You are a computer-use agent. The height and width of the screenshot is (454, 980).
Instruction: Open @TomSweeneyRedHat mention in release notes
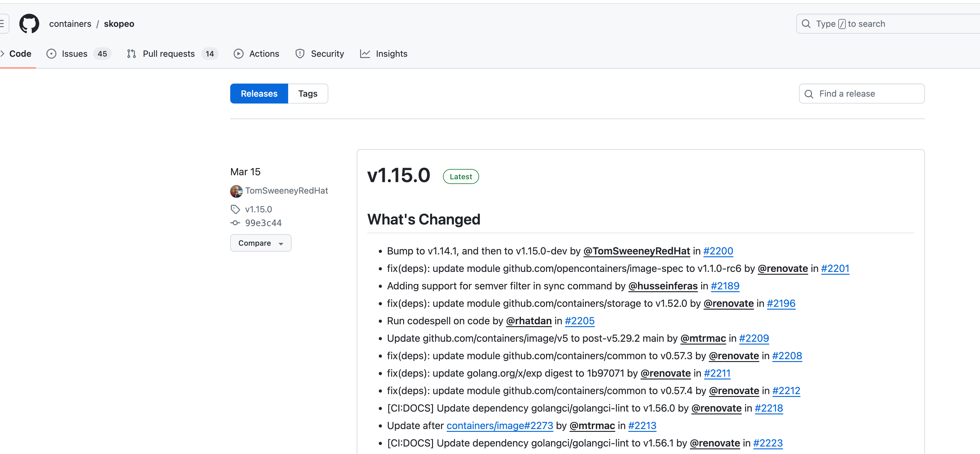pos(636,251)
